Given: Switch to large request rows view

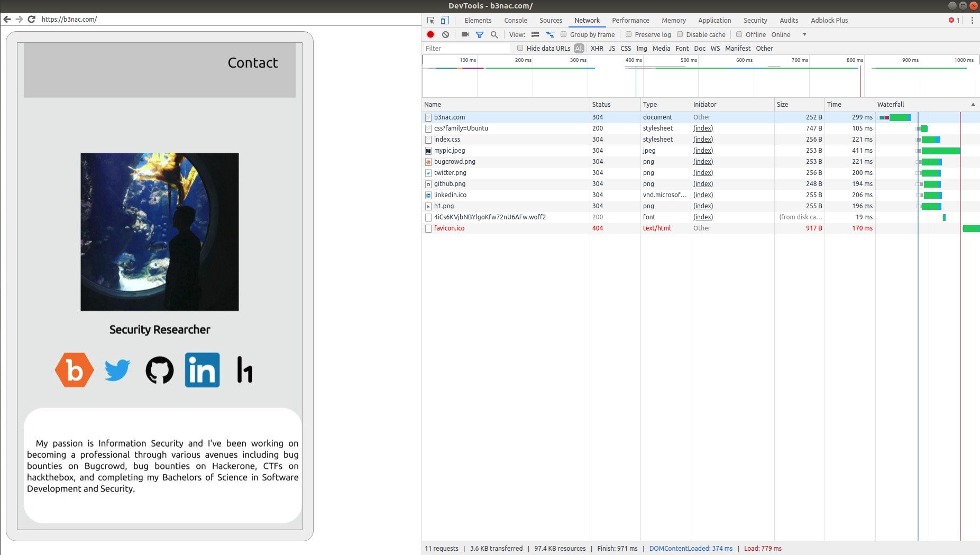Looking at the screenshot, I should (x=535, y=34).
